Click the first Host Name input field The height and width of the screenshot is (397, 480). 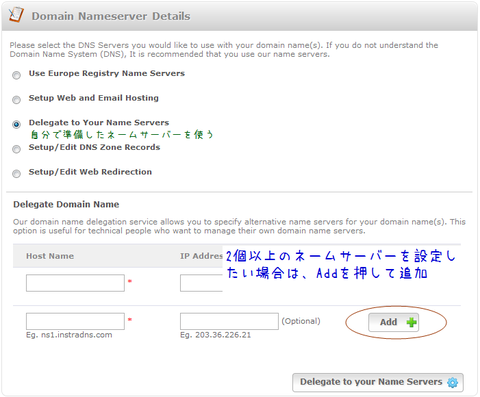75,283
